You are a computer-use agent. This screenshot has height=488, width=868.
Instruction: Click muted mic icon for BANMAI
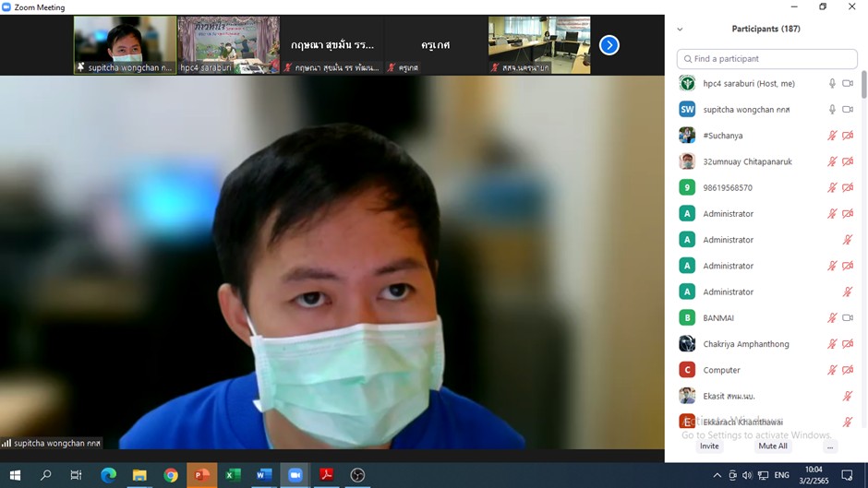coord(832,317)
